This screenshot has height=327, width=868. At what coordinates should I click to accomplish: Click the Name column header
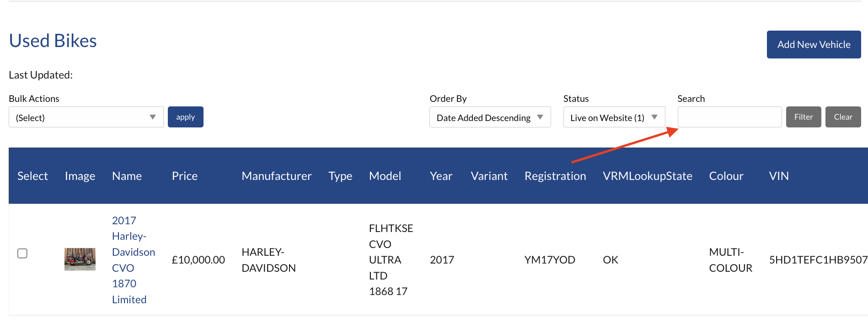(127, 176)
